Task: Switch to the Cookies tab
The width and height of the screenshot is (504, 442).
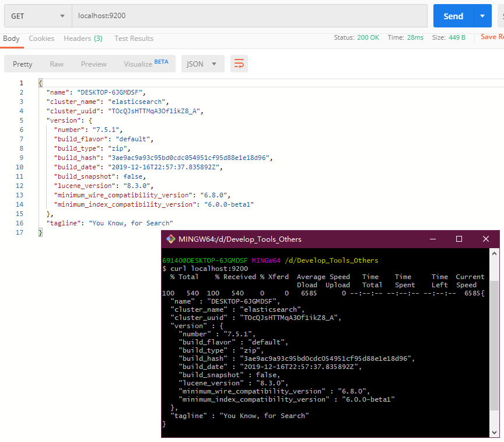Action: (x=41, y=39)
